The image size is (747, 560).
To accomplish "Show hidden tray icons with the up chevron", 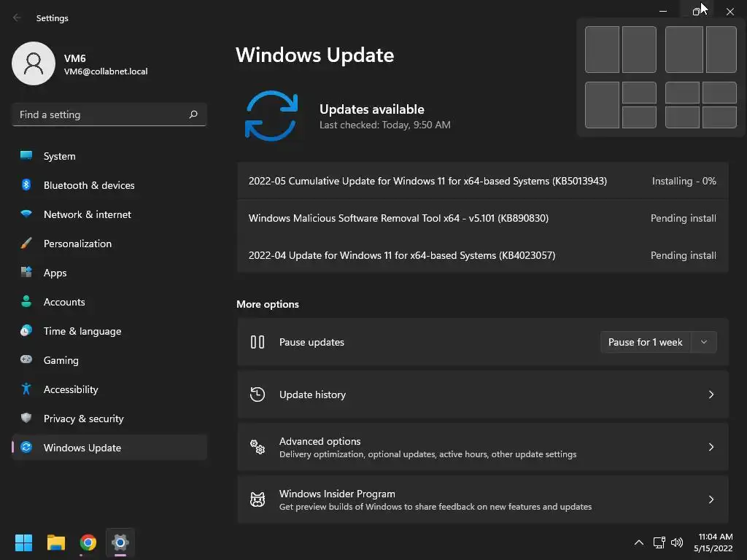I will pyautogui.click(x=639, y=542).
